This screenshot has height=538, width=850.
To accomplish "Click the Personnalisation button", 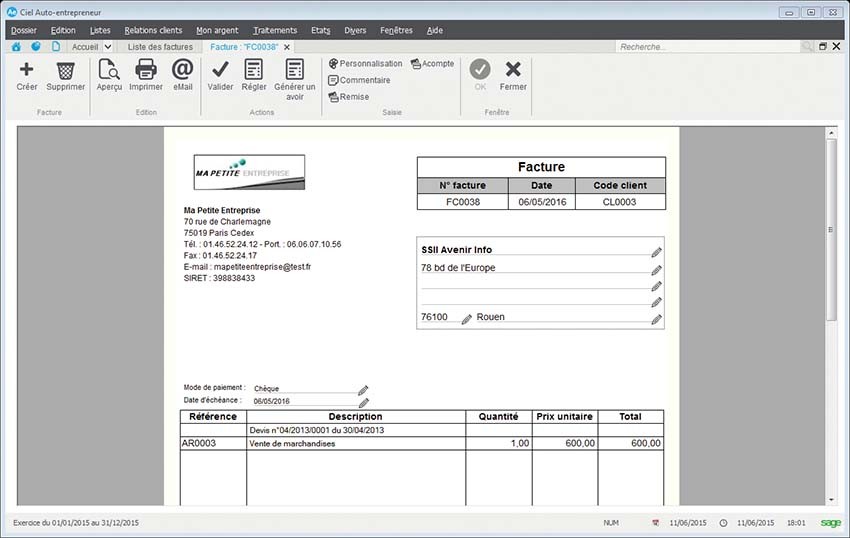I will pos(365,63).
